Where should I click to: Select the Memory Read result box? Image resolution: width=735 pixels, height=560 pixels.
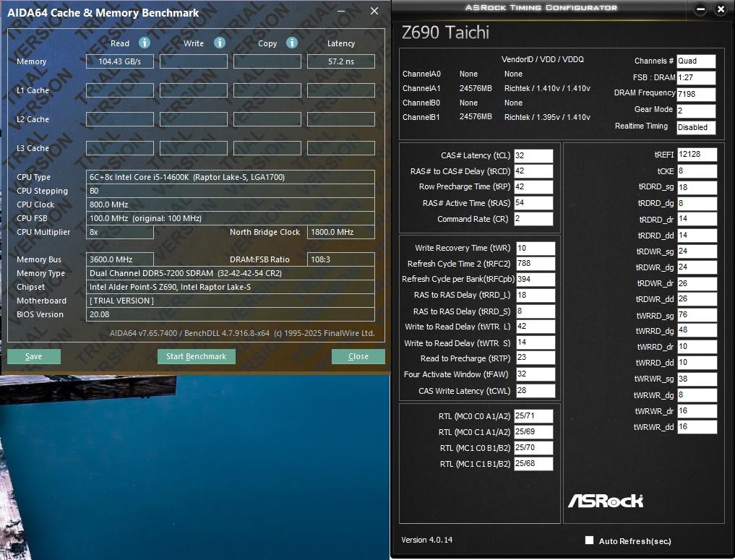120,62
